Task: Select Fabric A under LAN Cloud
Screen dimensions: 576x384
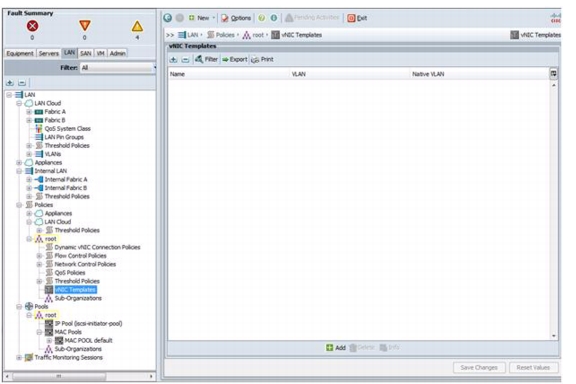Action: (55, 112)
